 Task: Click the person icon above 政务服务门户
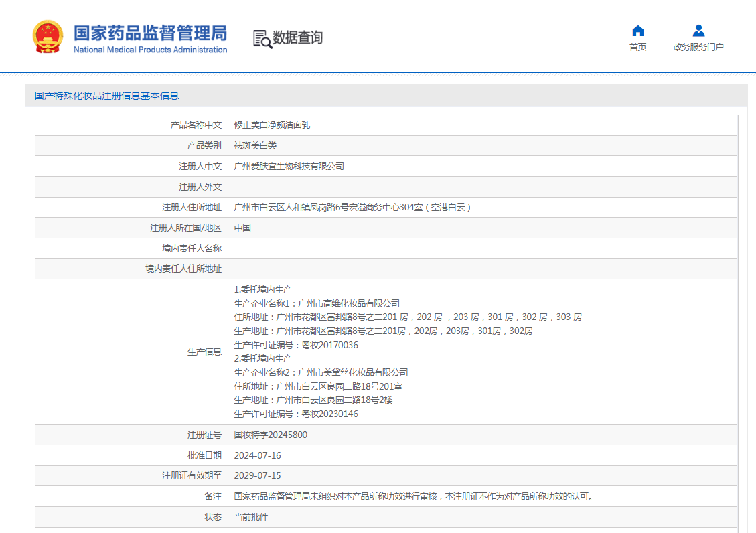point(698,31)
